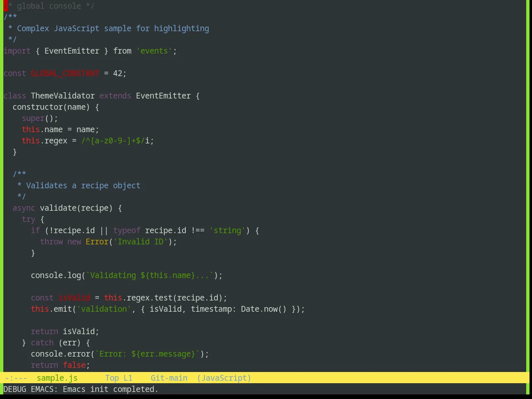The height and width of the screenshot is (399, 532).
Task: Click the 'try' keyword
Action: pyautogui.click(x=28, y=219)
